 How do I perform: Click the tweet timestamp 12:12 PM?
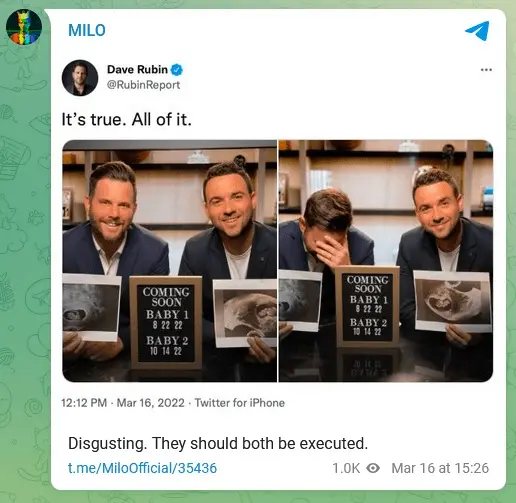pyautogui.click(x=84, y=403)
